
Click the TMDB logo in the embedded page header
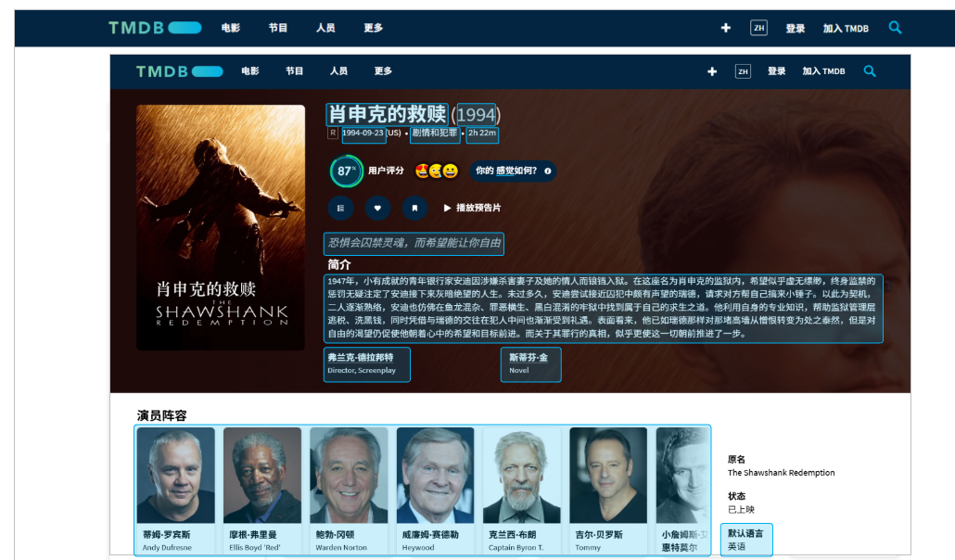179,71
